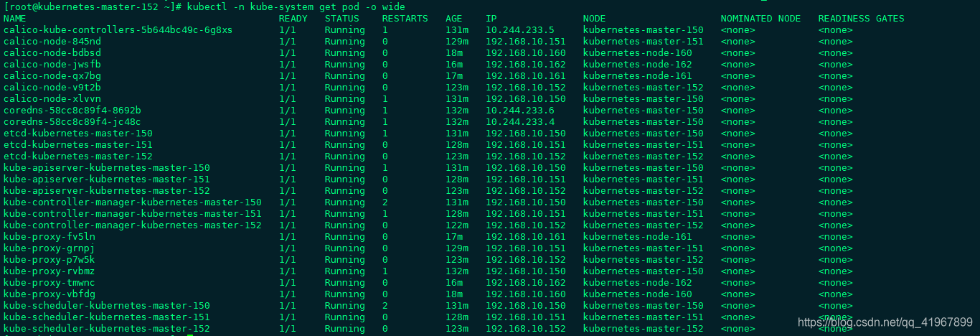Click node kubernetes-node-160 in calico-node-bdbsd row
Image resolution: width=980 pixels, height=336 pixels.
pyautogui.click(x=638, y=52)
